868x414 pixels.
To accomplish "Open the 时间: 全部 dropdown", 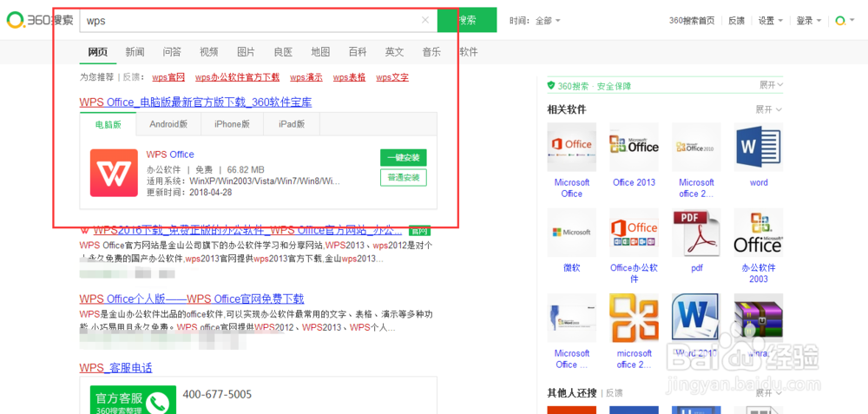I will pos(535,21).
